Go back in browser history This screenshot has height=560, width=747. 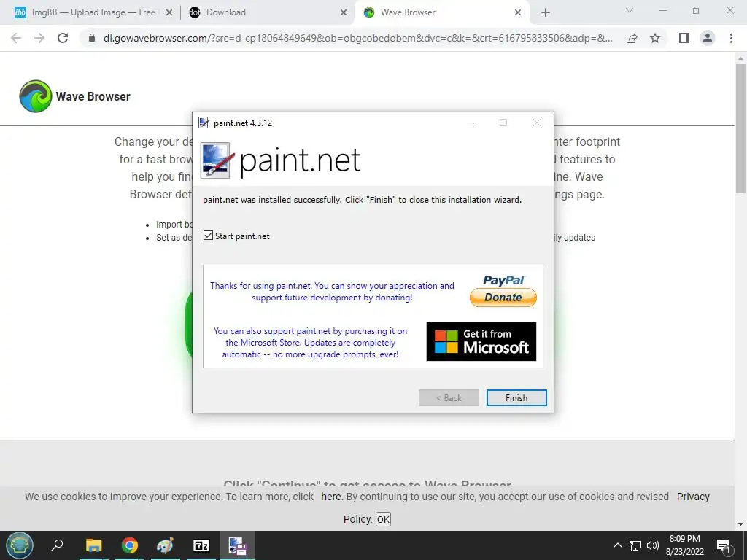pyautogui.click(x=16, y=38)
